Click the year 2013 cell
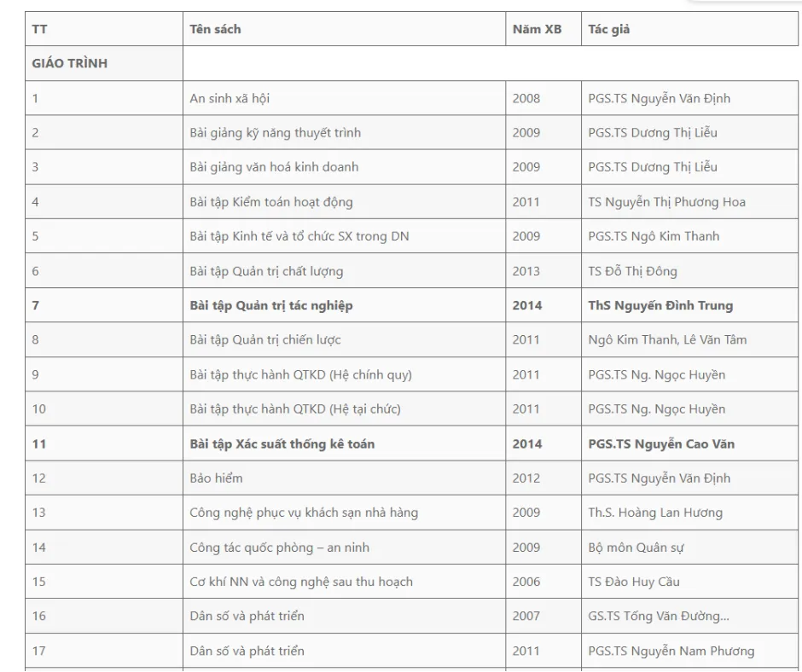The image size is (802, 672). 526,271
